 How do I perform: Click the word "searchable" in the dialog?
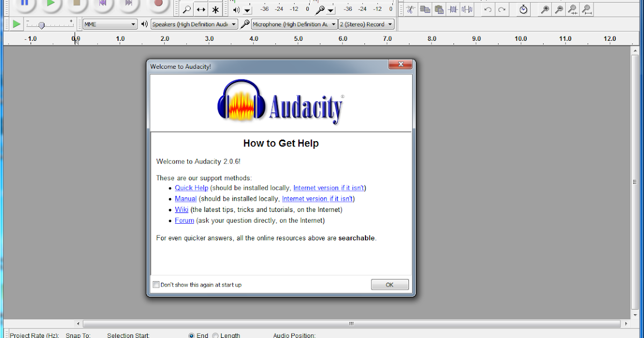point(356,238)
